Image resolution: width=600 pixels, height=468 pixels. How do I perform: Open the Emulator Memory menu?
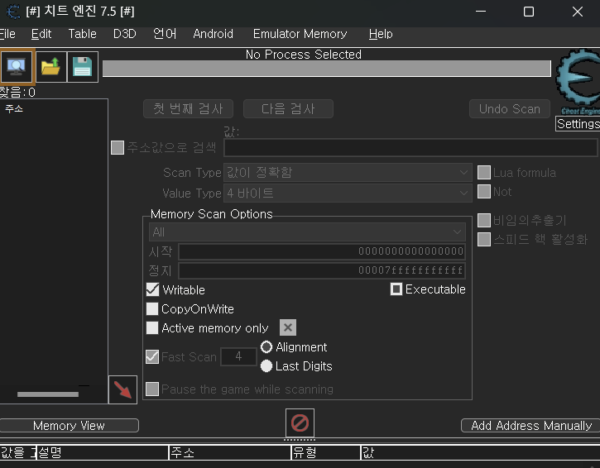point(300,34)
